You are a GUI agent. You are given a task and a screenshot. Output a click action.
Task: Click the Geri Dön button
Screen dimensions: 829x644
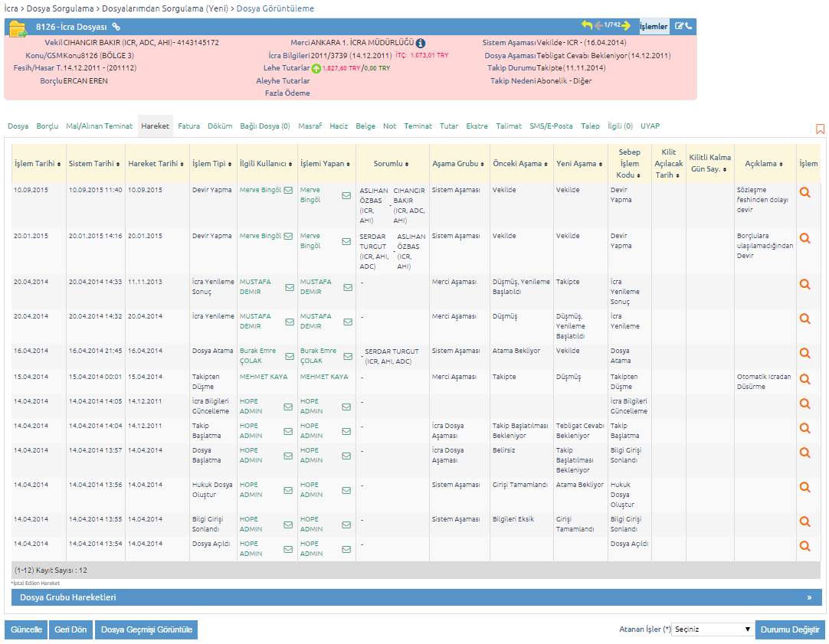click(70, 629)
